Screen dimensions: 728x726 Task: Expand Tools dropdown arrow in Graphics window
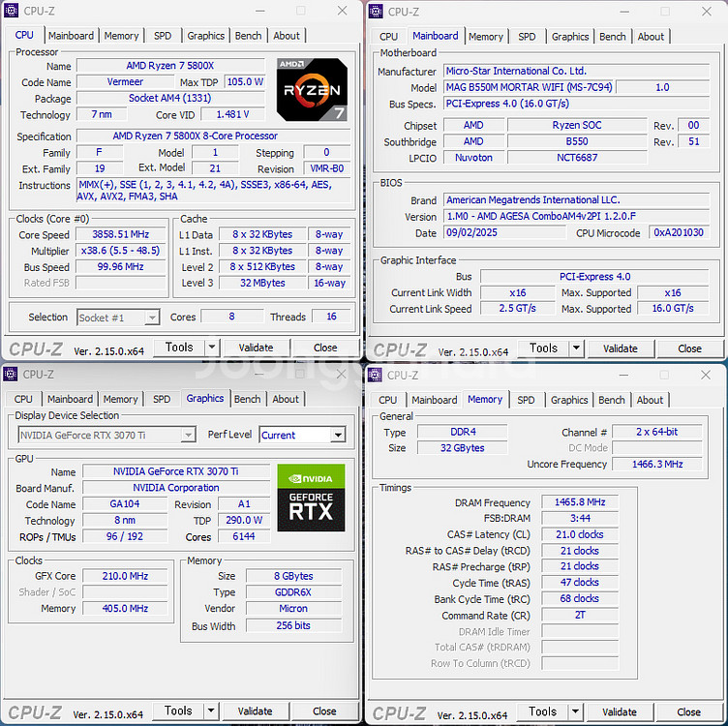point(211,711)
